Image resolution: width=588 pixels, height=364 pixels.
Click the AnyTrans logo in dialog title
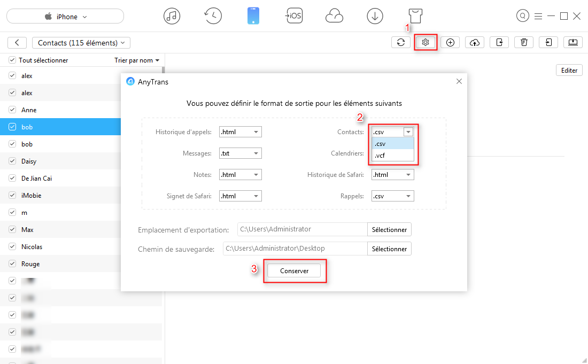click(x=130, y=81)
